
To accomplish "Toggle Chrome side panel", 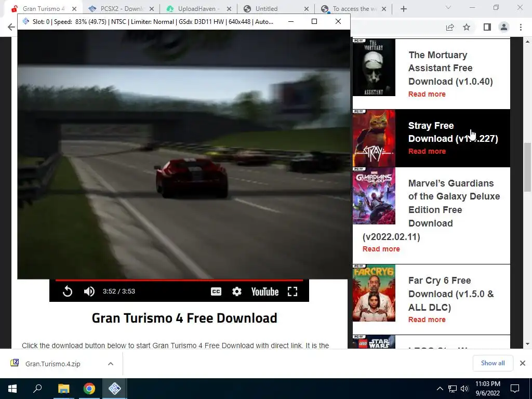I will click(x=487, y=27).
